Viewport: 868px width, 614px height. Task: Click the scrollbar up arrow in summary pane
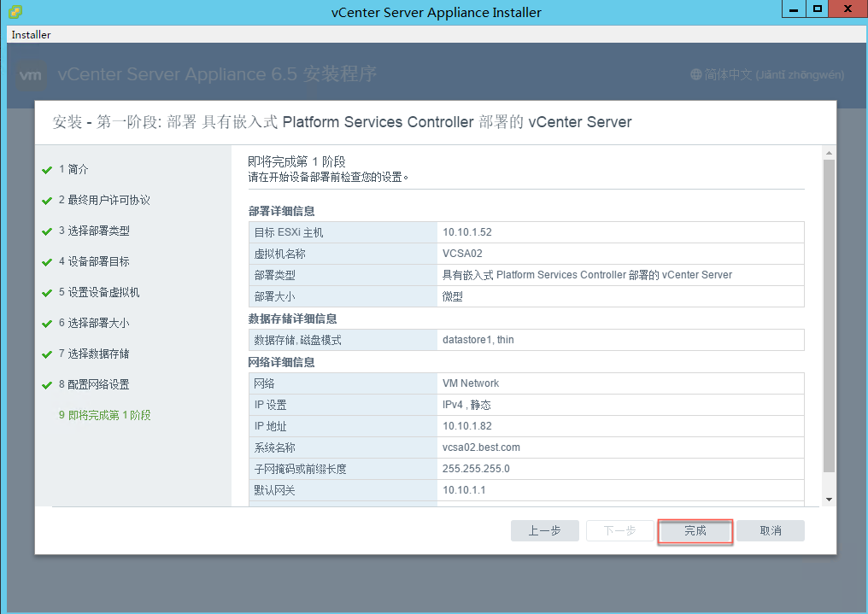[829, 153]
